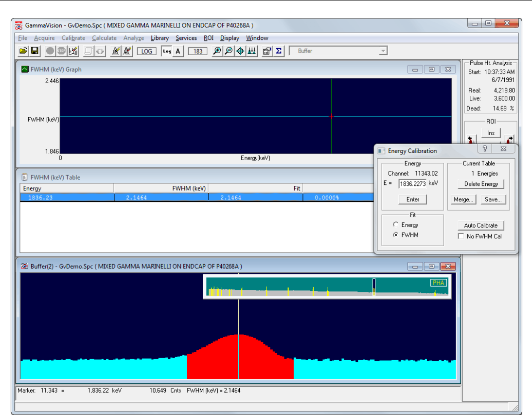The width and height of the screenshot is (532, 415).
Task: Click the Help question mark in Energy Calibration
Action: [485, 149]
